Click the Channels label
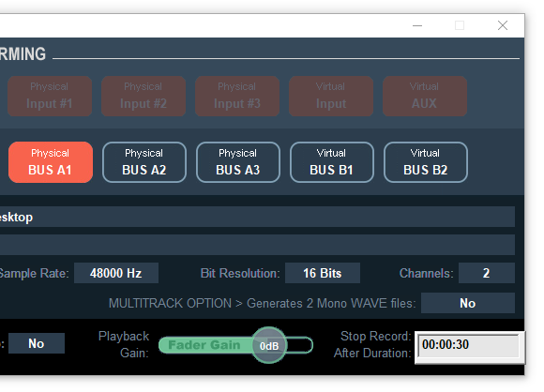544x392 pixels. 427,273
